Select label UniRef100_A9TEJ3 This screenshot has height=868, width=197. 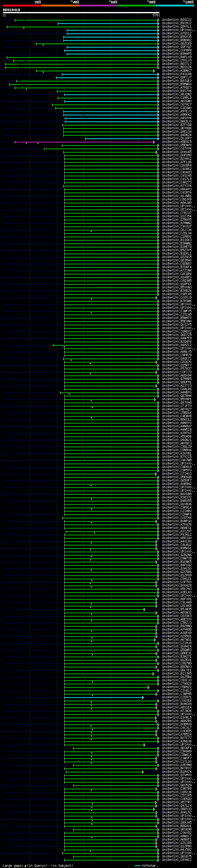coord(176,111)
